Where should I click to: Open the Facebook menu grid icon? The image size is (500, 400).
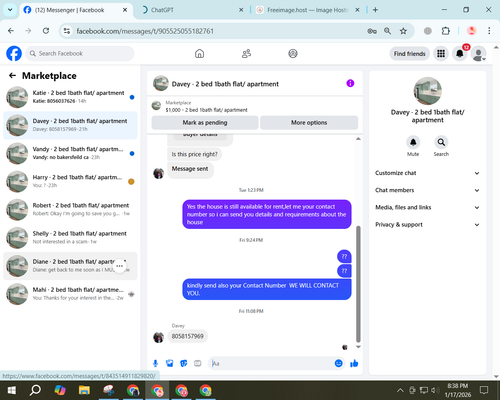pos(441,53)
